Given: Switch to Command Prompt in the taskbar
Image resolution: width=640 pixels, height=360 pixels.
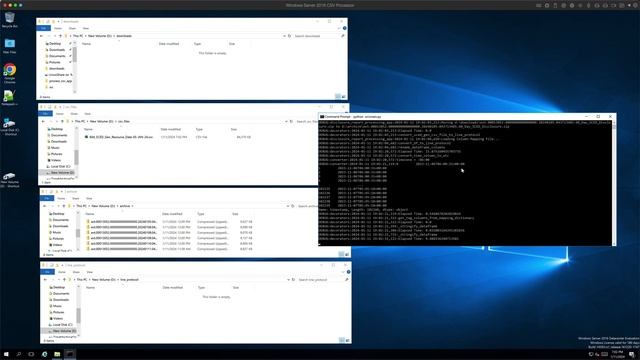Looking at the screenshot, I should (x=70, y=354).
